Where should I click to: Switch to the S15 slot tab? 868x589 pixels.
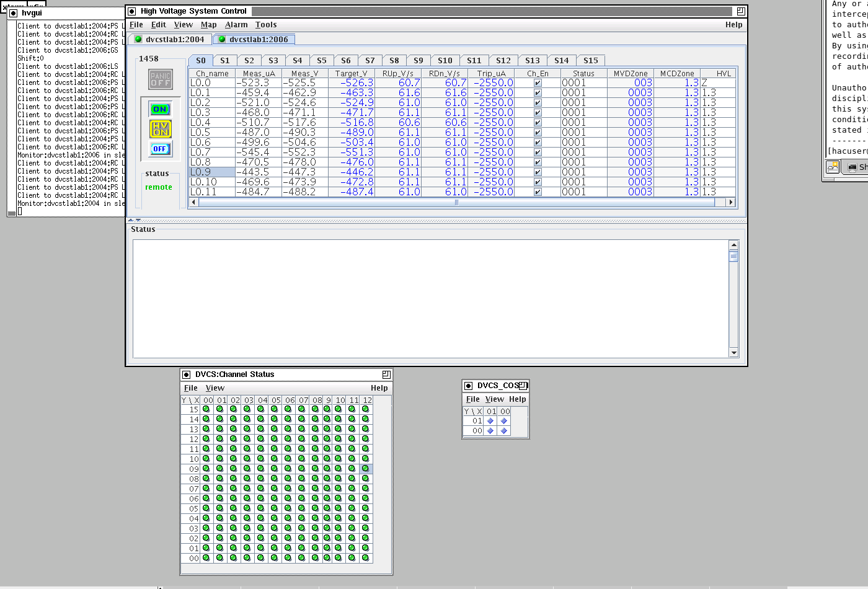(x=591, y=60)
